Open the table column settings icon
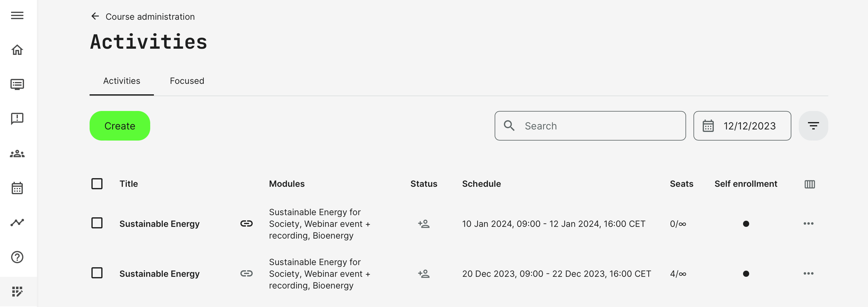The height and width of the screenshot is (307, 868). point(810,184)
